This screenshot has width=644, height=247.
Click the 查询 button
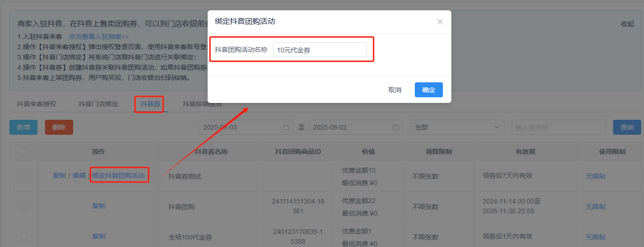627,127
